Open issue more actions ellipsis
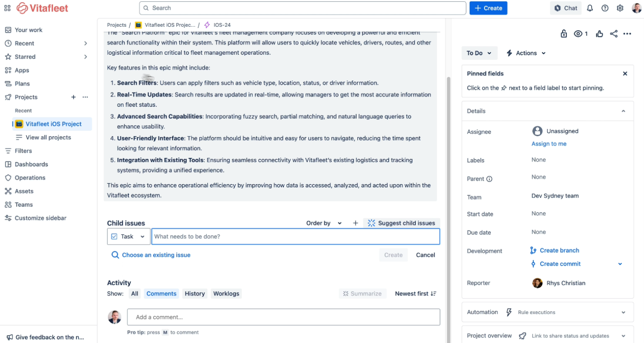Viewport: 644px width, 343px height. coord(627,34)
